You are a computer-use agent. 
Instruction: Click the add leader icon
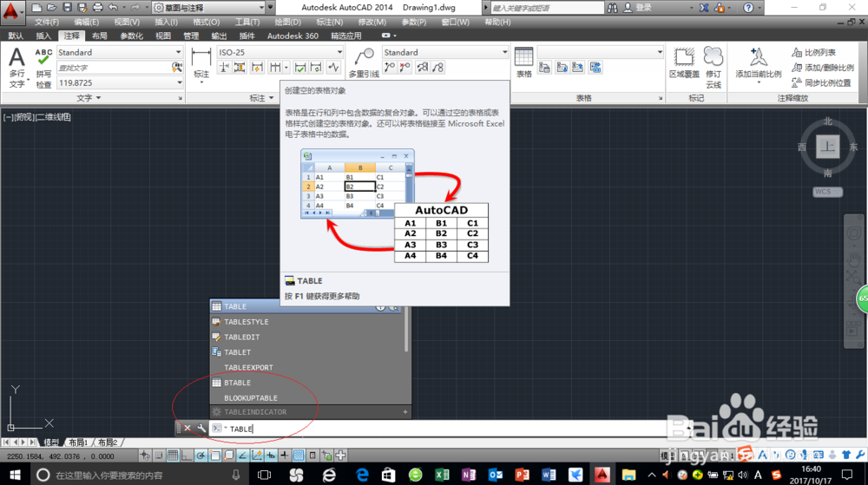[390, 68]
